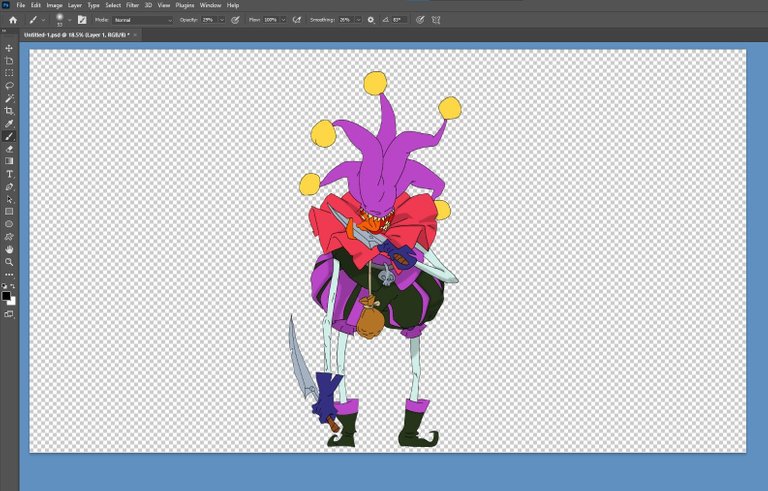Close the Untitled-1.psd document tab
Screen dimensions: 768x491
coord(135,35)
